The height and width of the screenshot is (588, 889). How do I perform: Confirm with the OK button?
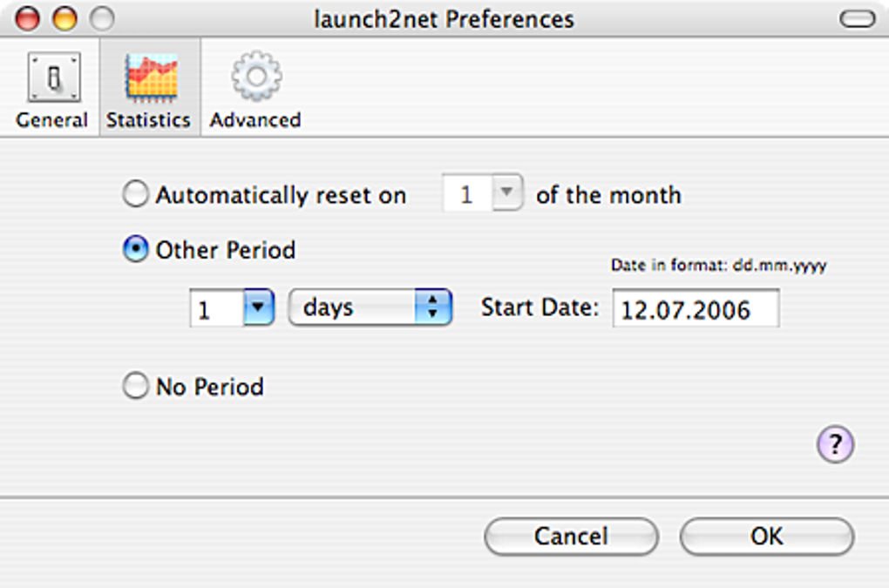pyautogui.click(x=766, y=537)
